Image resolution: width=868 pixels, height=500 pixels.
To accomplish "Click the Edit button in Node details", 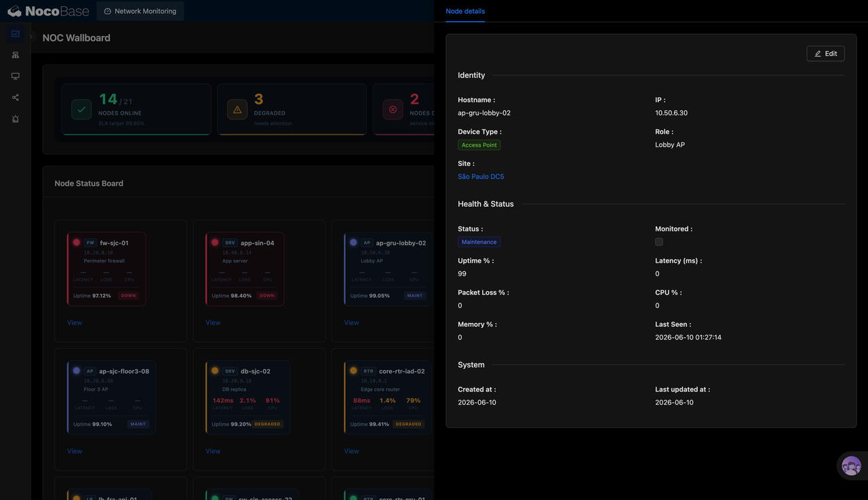I will [x=825, y=54].
